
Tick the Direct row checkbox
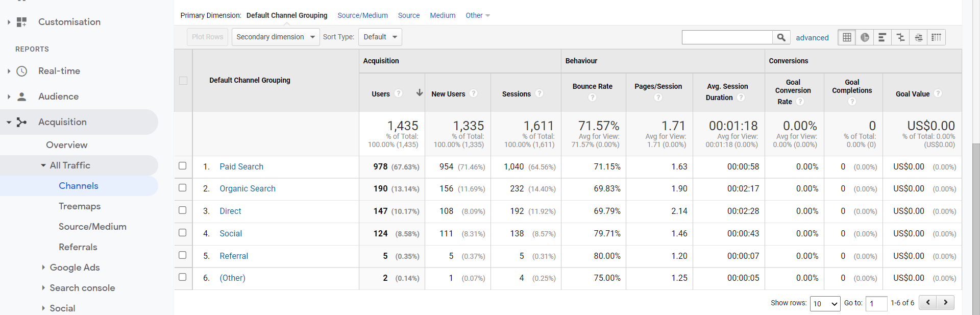[183, 210]
